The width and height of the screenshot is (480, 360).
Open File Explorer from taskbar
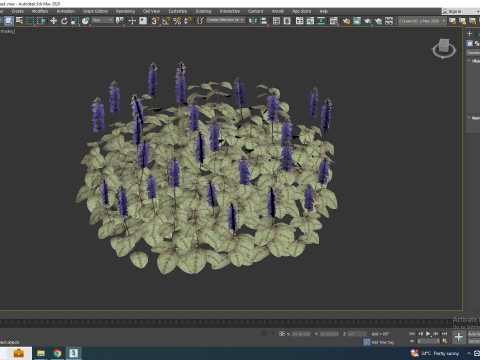[x=41, y=353]
